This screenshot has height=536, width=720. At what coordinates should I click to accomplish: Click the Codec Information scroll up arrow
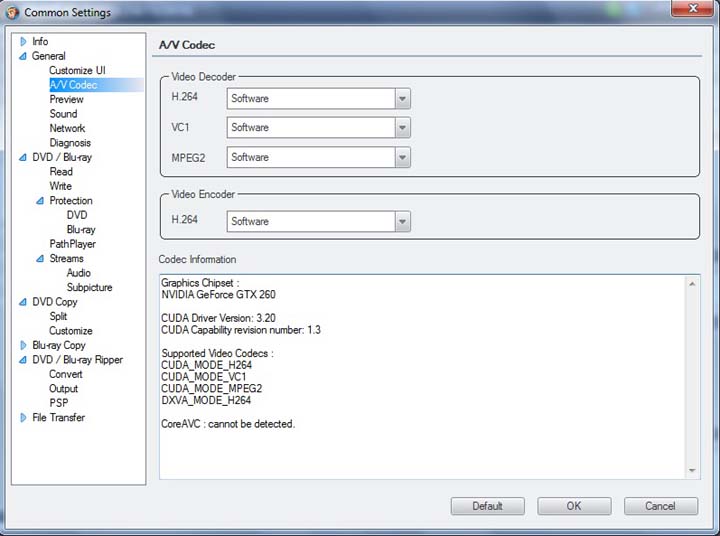(x=692, y=284)
